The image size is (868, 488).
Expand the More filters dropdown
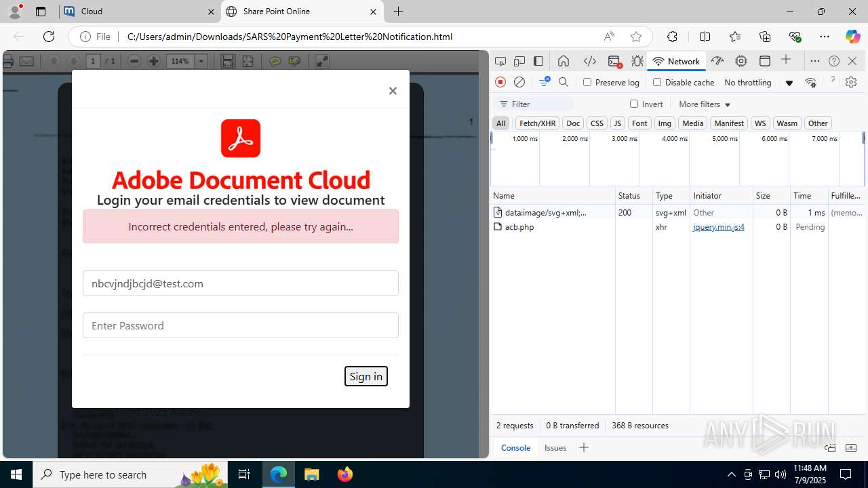tap(705, 104)
